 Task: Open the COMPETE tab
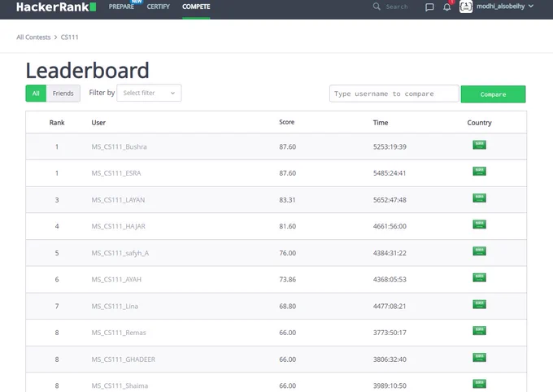(196, 7)
